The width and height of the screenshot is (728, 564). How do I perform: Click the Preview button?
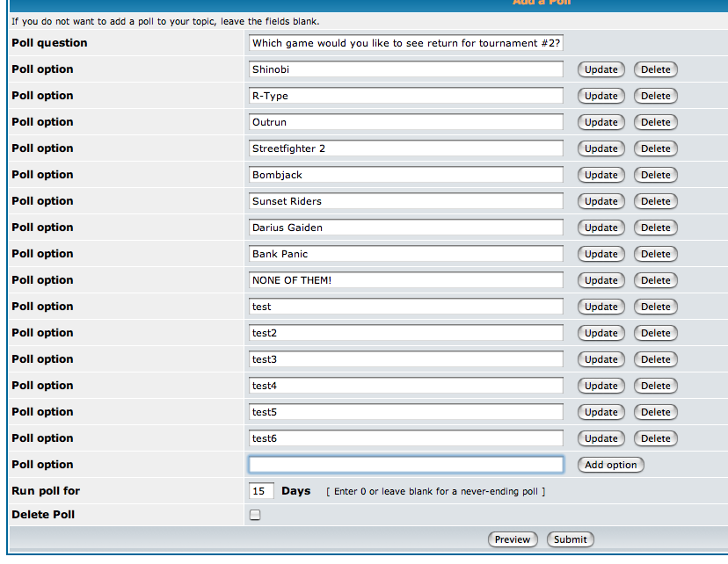click(513, 539)
